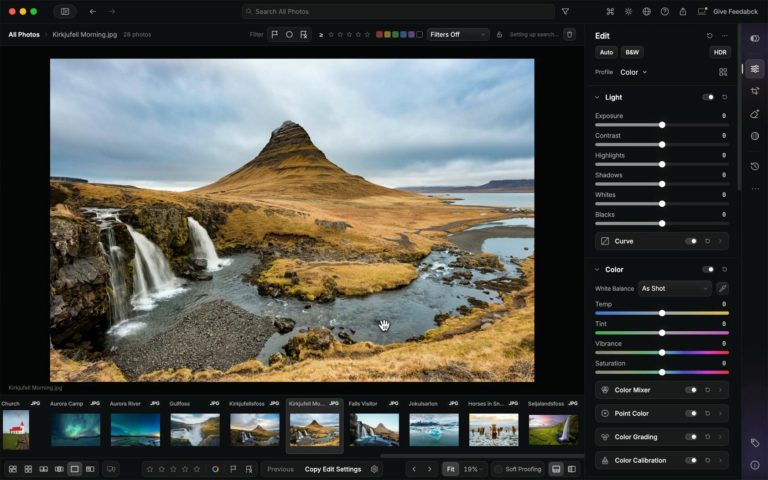The height and width of the screenshot is (480, 768).
Task: Go to previous photo arrow
Action: tap(414, 469)
